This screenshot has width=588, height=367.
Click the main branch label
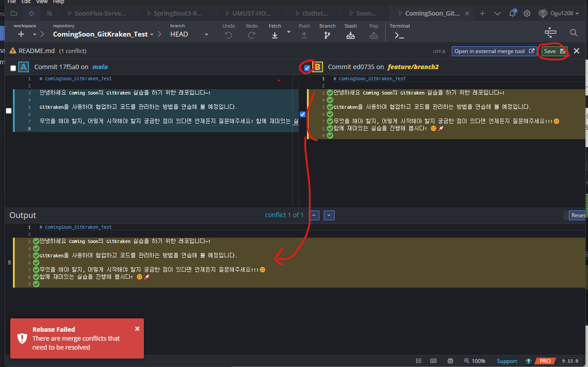(100, 67)
